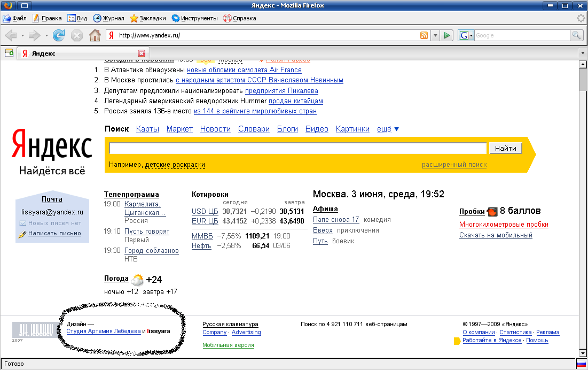
Task: Open the Блоги link
Action: 288,129
